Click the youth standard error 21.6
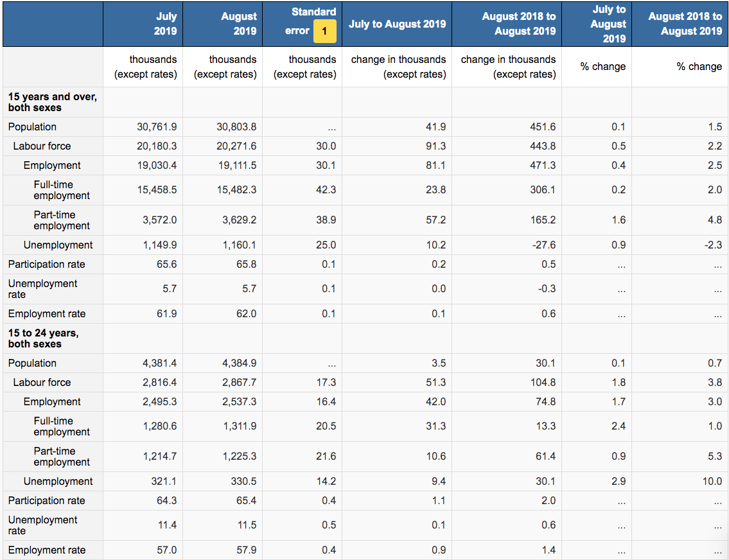This screenshot has height=560, width=729. (x=326, y=457)
